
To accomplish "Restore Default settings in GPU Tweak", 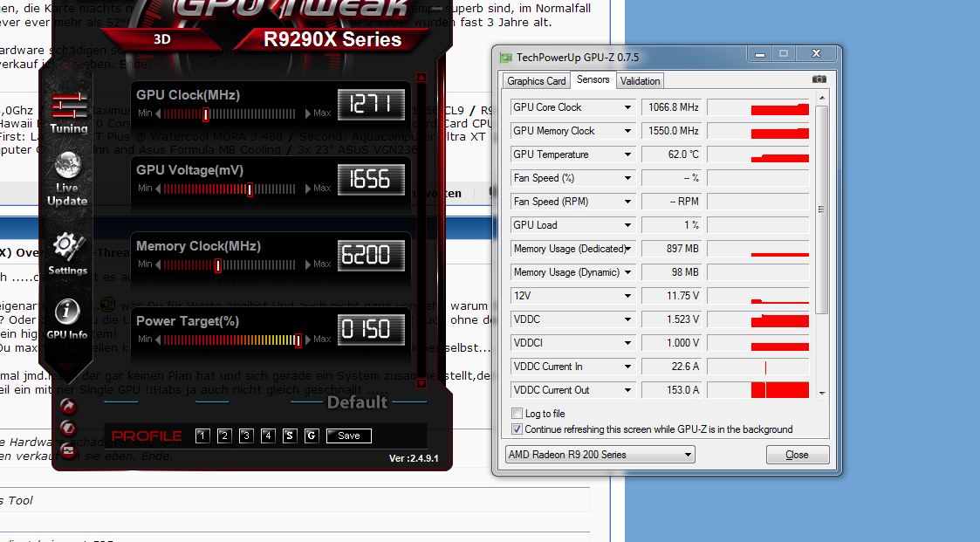I will pyautogui.click(x=358, y=402).
